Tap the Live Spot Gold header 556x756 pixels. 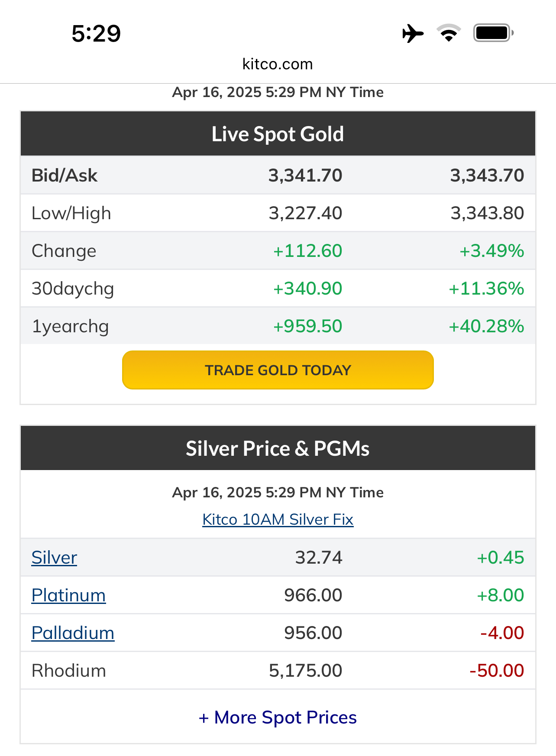[278, 134]
